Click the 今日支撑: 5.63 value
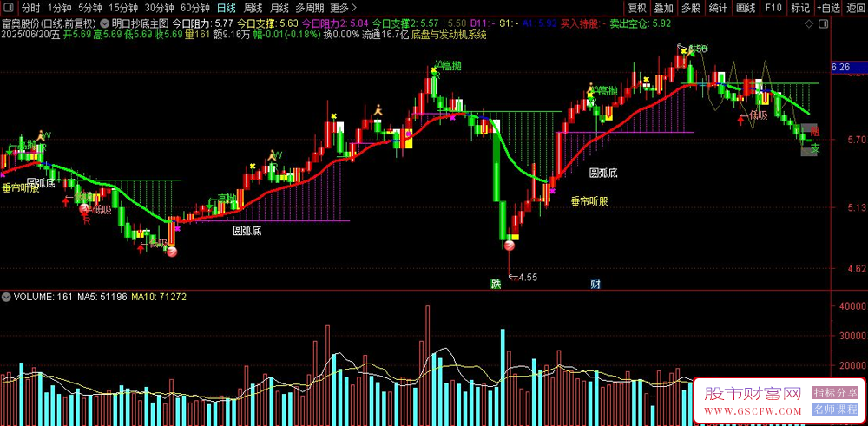The width and height of the screenshot is (868, 426). click(x=268, y=23)
